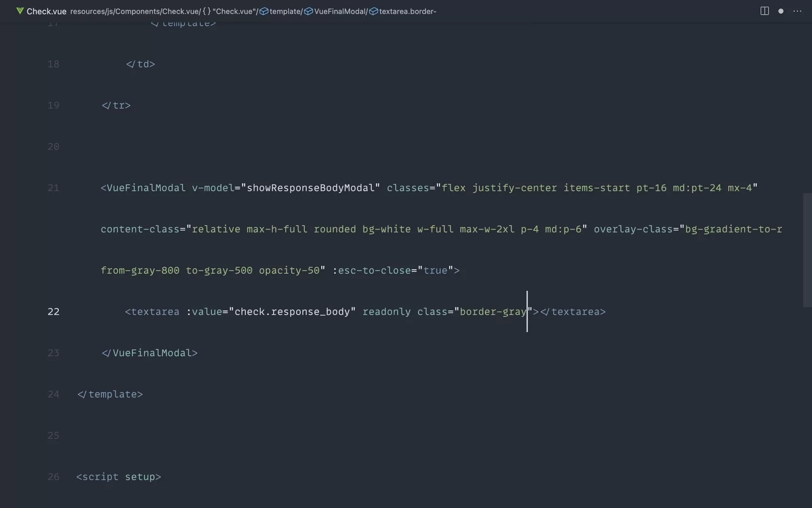Click on check.response_body value in textarea tag
Viewport: 812px width, 508px height.
coord(292,312)
